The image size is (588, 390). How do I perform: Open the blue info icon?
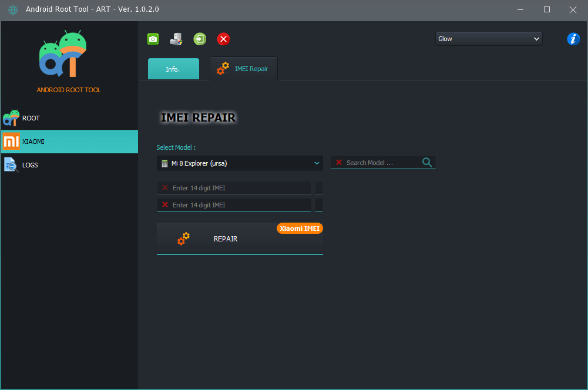coord(573,39)
